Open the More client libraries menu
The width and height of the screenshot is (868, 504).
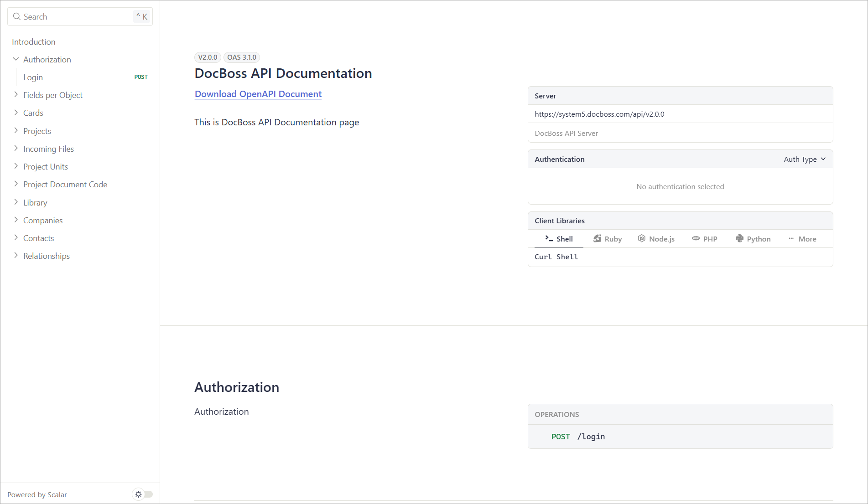(802, 239)
